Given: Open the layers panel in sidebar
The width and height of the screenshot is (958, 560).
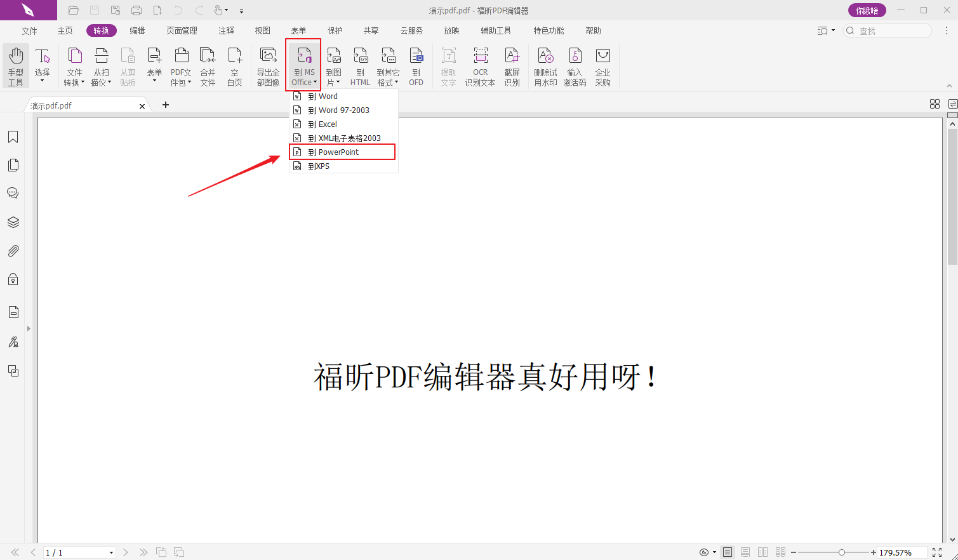Looking at the screenshot, I should pos(13,222).
